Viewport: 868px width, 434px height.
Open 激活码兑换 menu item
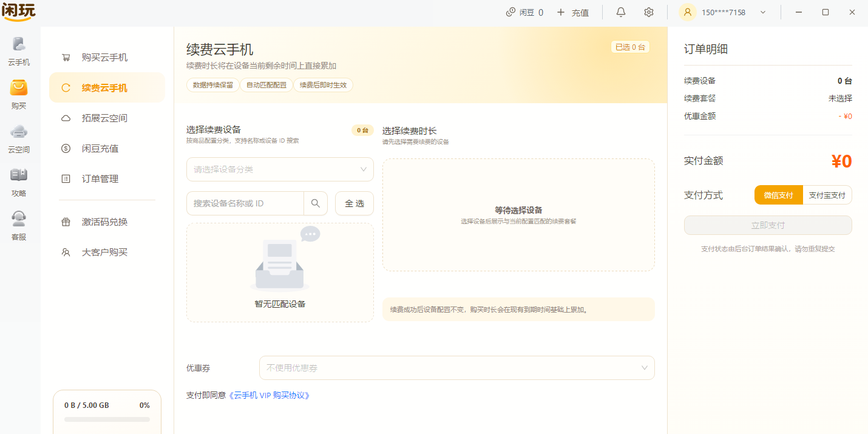coord(107,222)
